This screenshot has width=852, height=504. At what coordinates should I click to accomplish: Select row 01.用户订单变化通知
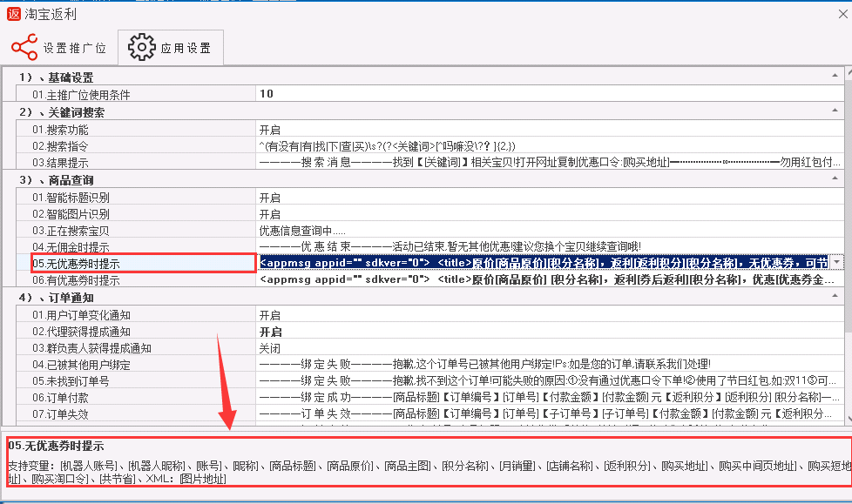pyautogui.click(x=136, y=315)
